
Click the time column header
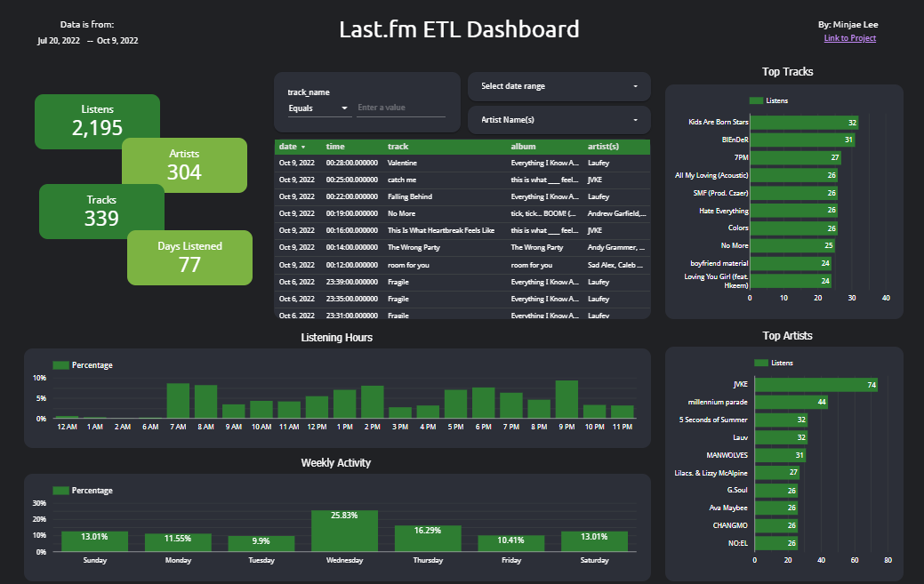coord(335,147)
